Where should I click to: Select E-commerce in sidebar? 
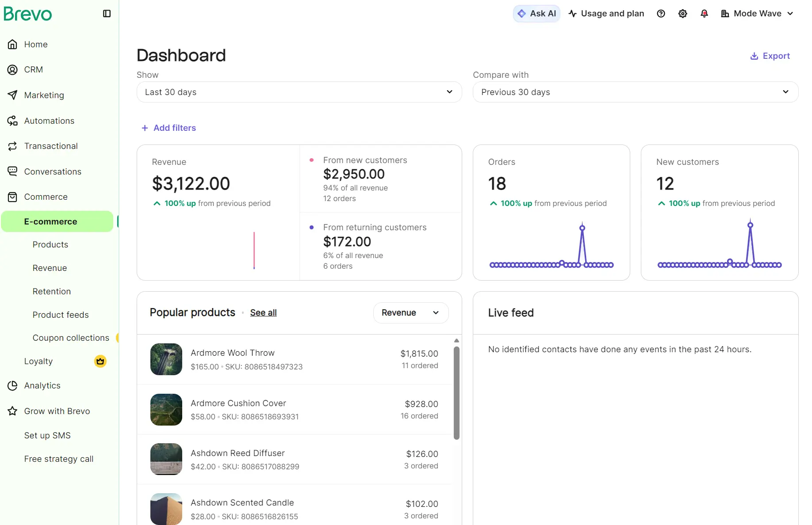(57, 221)
